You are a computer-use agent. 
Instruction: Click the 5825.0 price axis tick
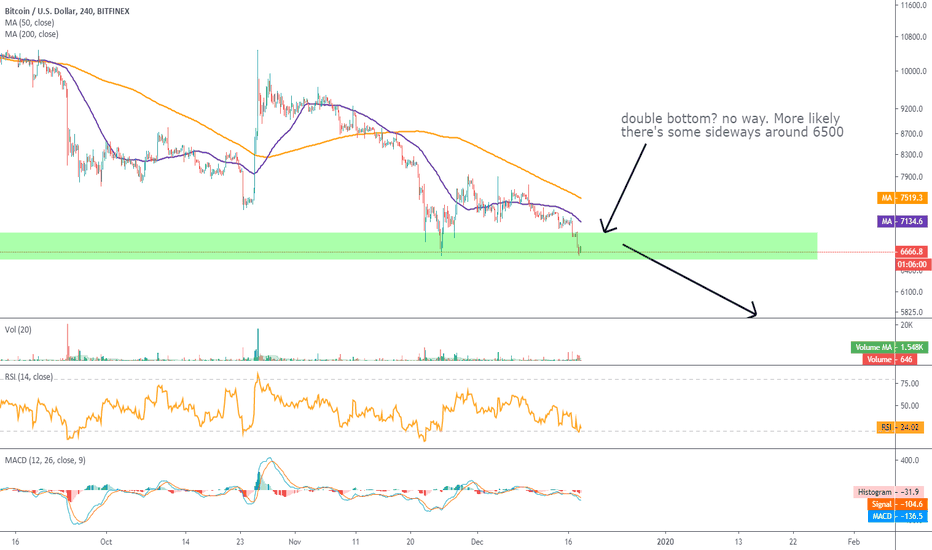click(x=913, y=312)
